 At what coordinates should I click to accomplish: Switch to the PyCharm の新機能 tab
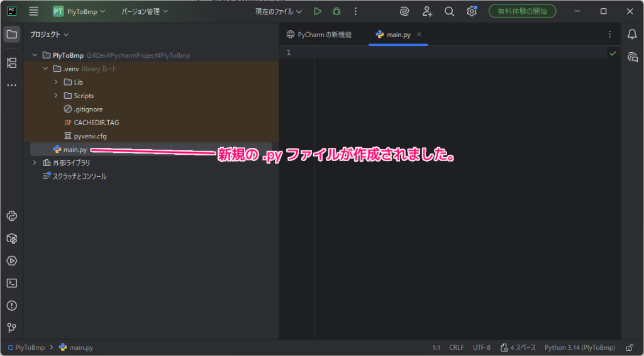point(319,35)
